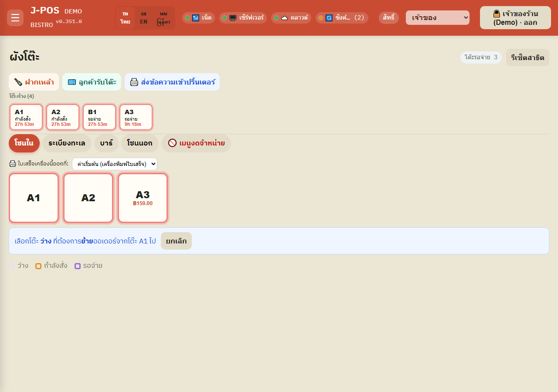Viewport: 558px width, 392px height.
Task: Click the J-POS logo title
Action: coord(45,10)
